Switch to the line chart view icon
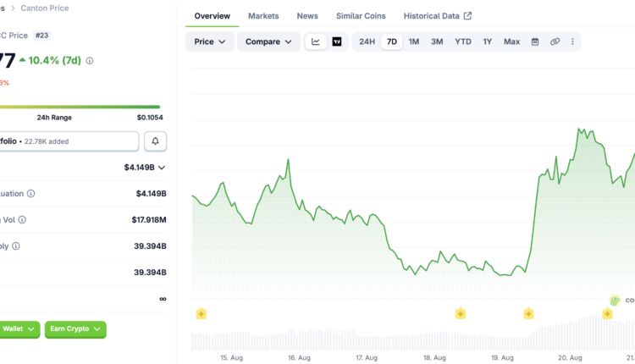Viewport: 635px width, 364px height. tap(316, 41)
